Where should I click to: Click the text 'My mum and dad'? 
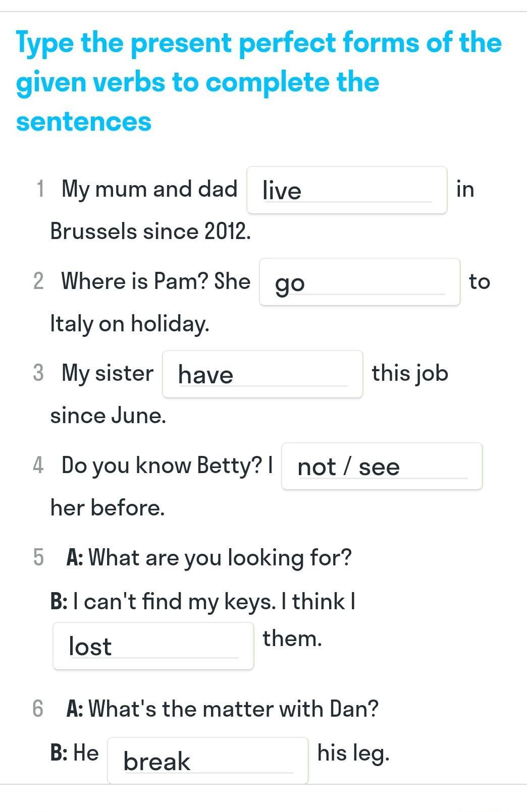click(149, 189)
